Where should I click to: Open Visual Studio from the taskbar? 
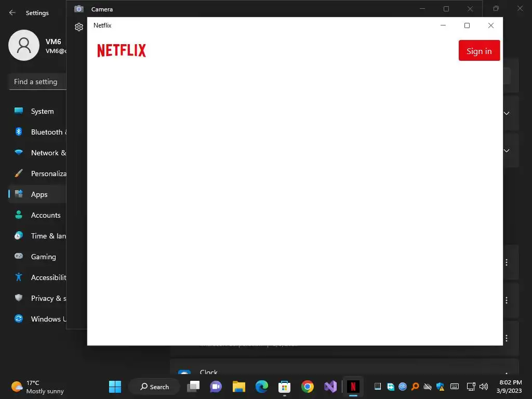tap(330, 387)
